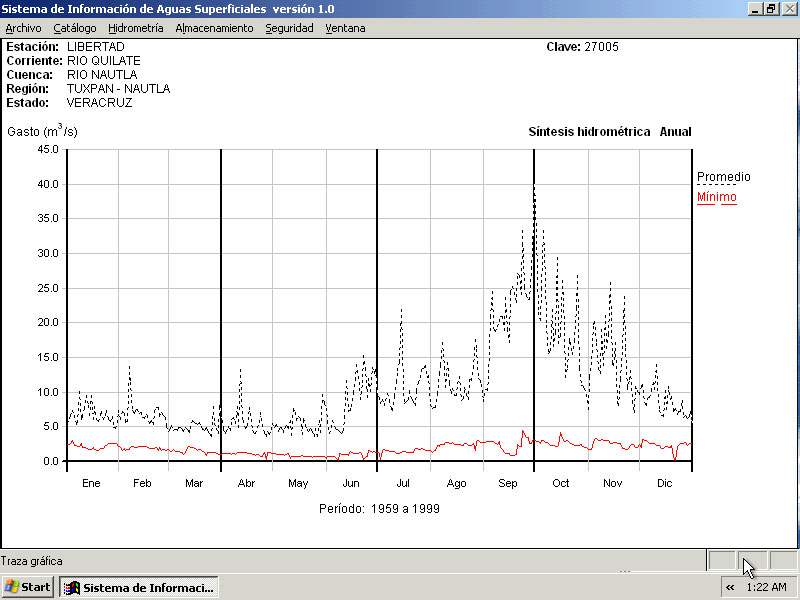The image size is (800, 600).
Task: Restore down the application window
Action: [x=771, y=8]
